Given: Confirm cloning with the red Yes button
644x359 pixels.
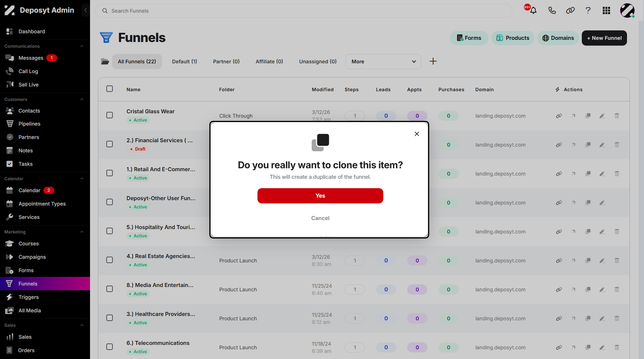Looking at the screenshot, I should pyautogui.click(x=320, y=196).
